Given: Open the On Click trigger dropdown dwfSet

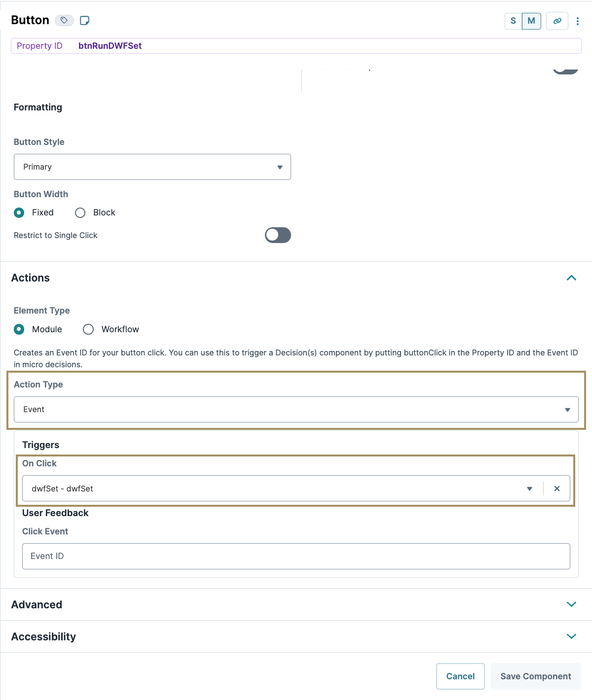Looking at the screenshot, I should pos(529,489).
